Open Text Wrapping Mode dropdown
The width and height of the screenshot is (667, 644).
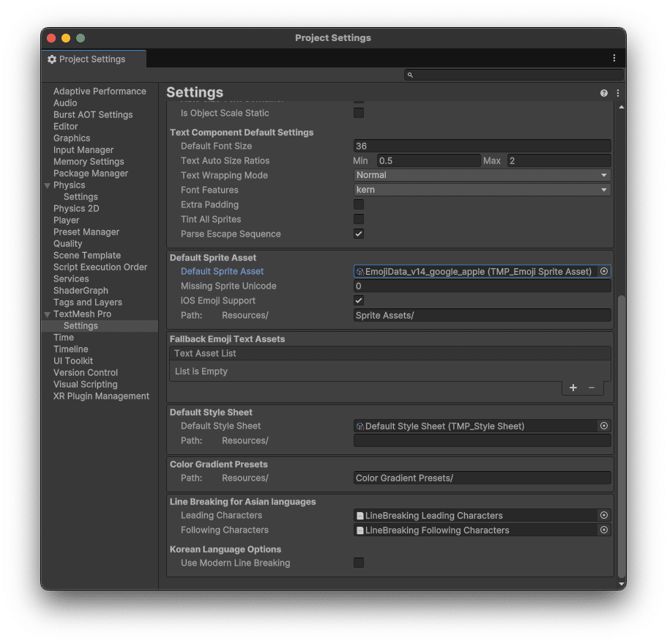[x=482, y=175]
